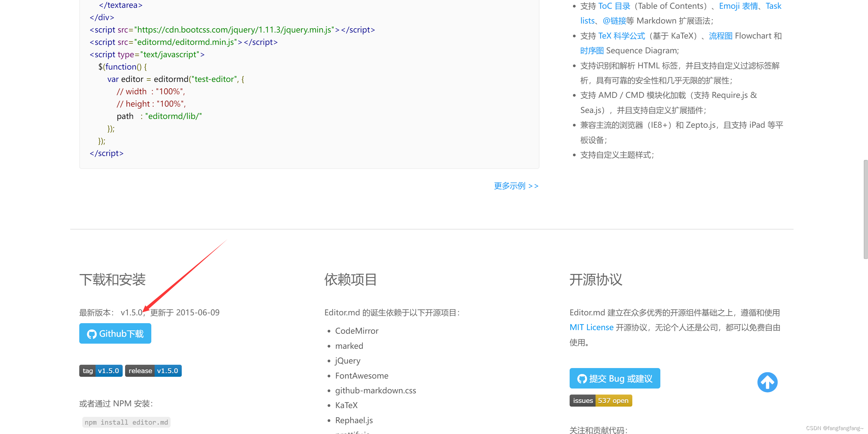Viewport: 868px width, 434px height.
Task: Open the Task lists link
Action: point(773,6)
